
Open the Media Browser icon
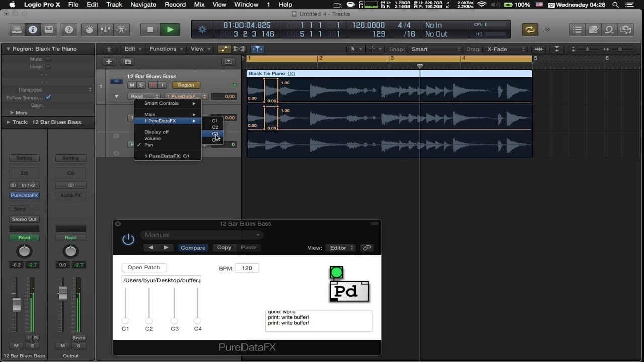click(625, 29)
